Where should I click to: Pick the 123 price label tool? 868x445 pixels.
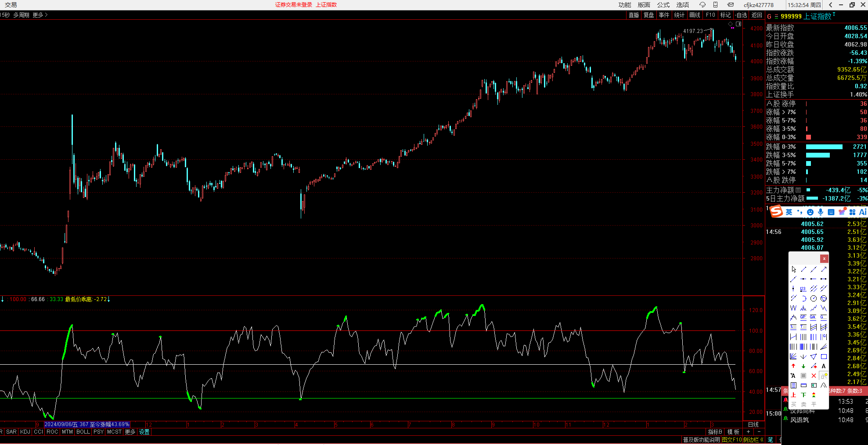[x=803, y=289]
